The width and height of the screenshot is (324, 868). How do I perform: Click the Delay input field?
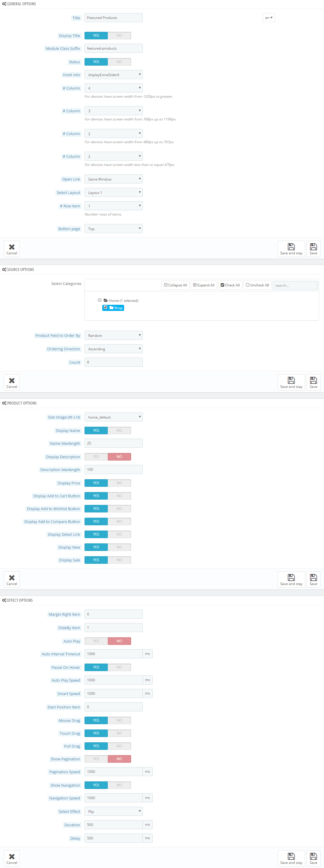(113, 838)
